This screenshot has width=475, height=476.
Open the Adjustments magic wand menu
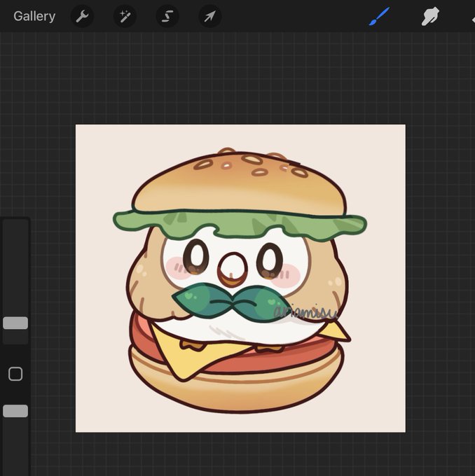coord(125,16)
